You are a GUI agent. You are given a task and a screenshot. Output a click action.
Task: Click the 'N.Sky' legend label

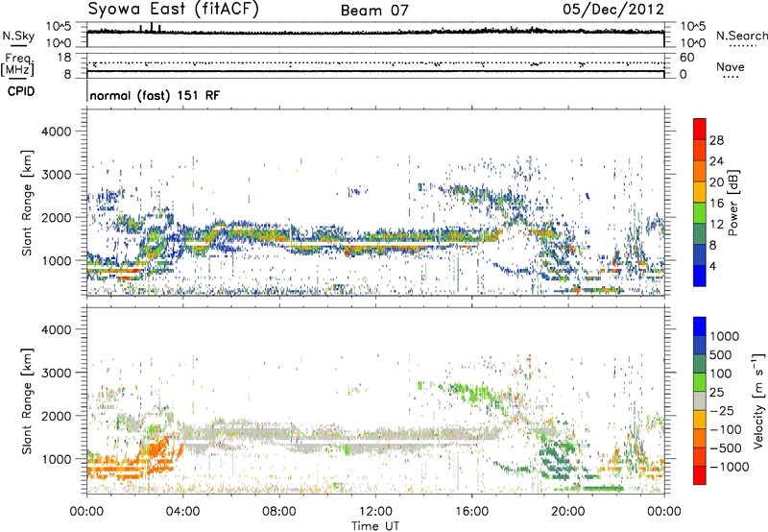[18, 36]
